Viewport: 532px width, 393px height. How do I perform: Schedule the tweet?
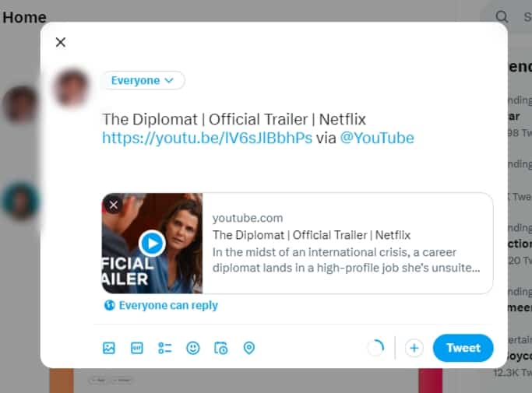click(x=221, y=348)
